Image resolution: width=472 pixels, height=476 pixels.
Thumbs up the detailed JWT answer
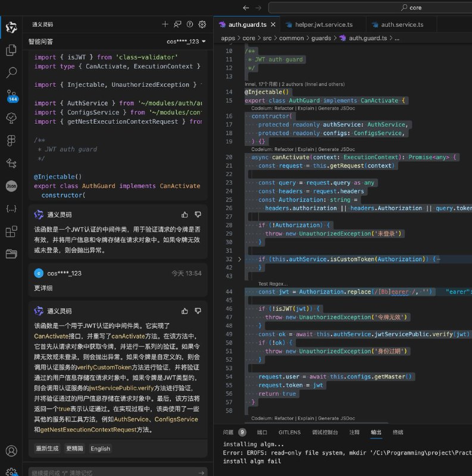185,311
